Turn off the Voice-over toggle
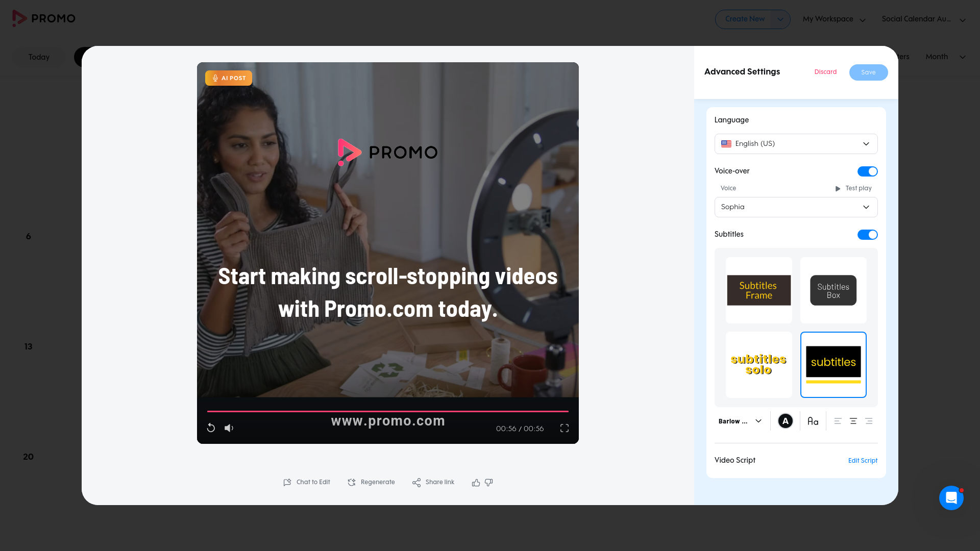 point(867,171)
